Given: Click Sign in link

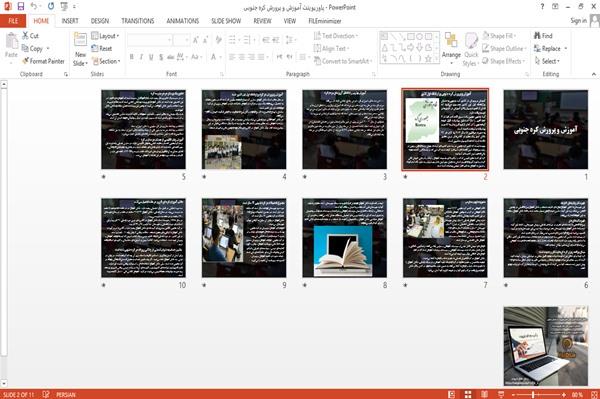Looking at the screenshot, I should point(578,21).
